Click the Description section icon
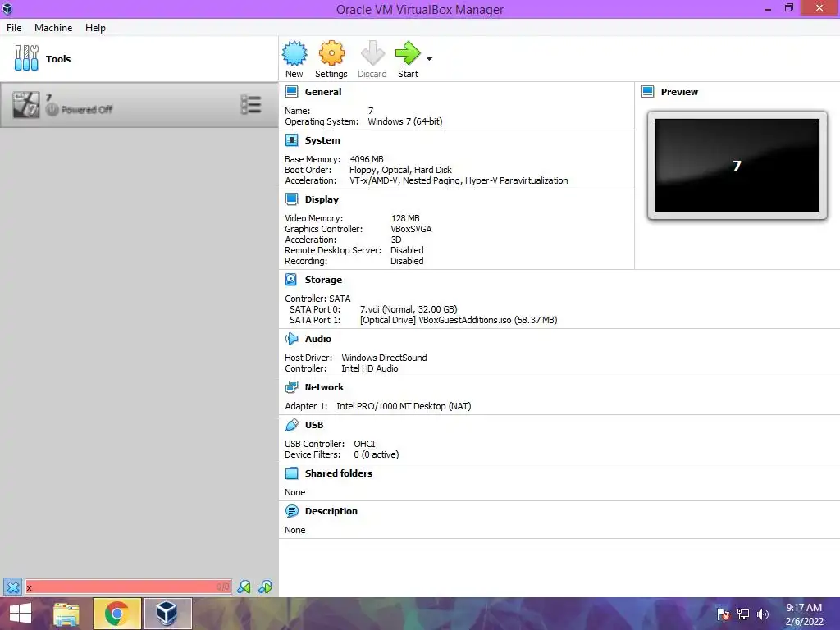This screenshot has height=630, width=840. click(291, 511)
